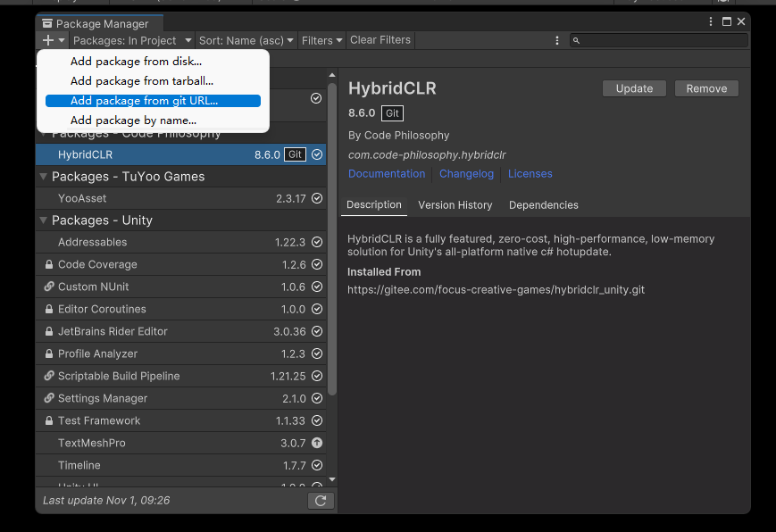776x532 pixels.
Task: Open the Licenses link
Action: coord(530,174)
